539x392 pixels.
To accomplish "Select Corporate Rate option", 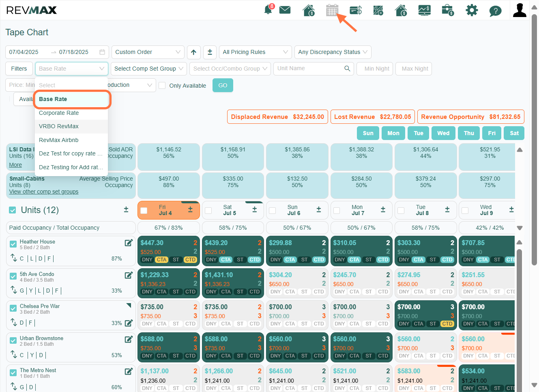I will pyautogui.click(x=71, y=113).
